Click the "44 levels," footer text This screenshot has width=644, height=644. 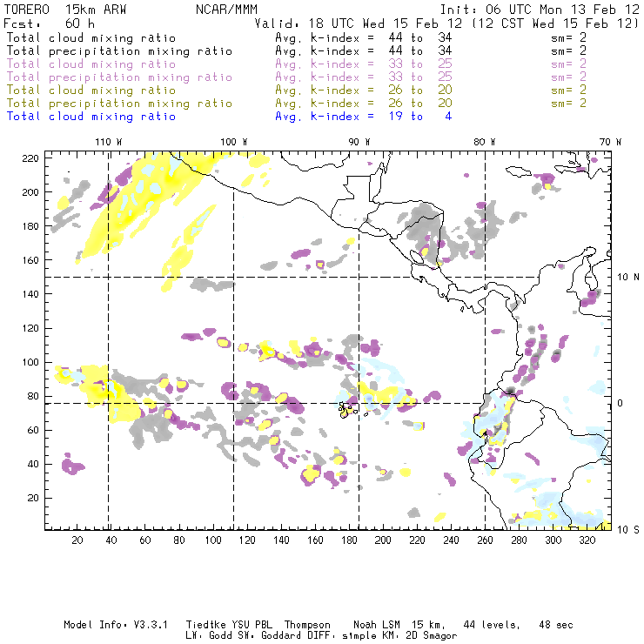tap(492, 625)
